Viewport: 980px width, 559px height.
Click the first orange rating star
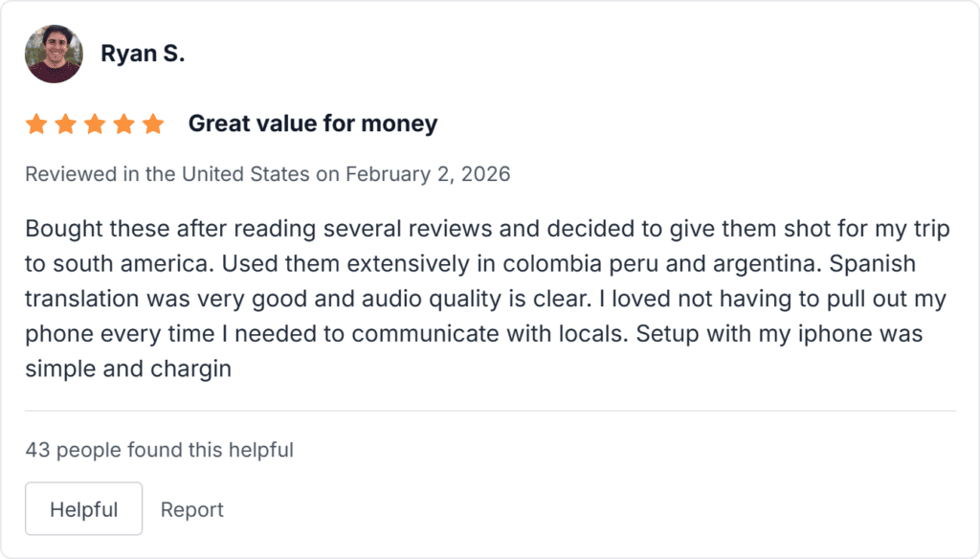coord(36,123)
